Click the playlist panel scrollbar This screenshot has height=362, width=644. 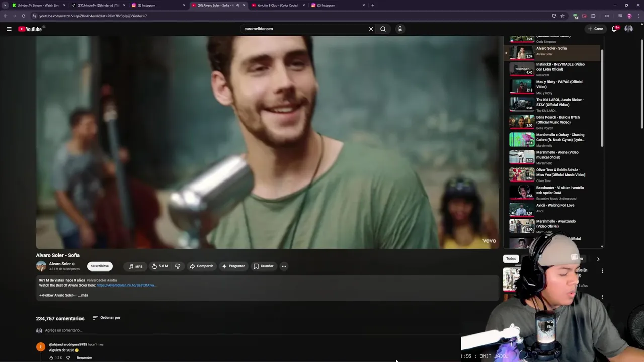point(602,98)
